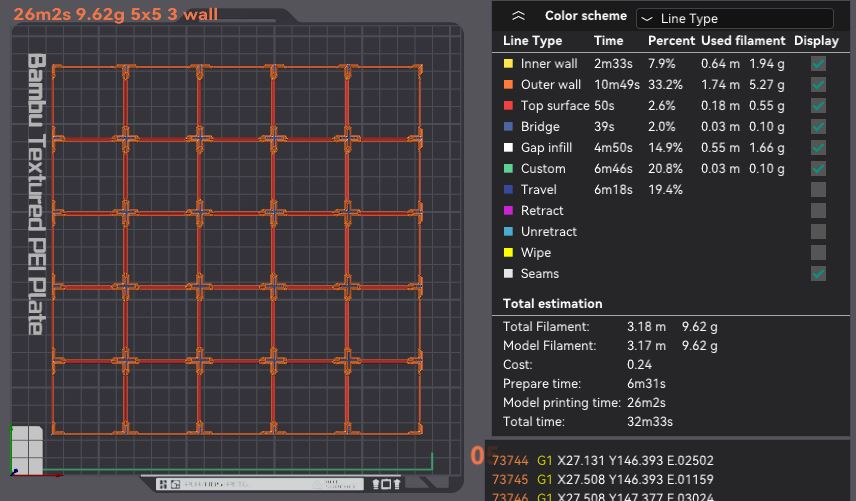Click the Display column header
The image size is (856, 501).
coord(816,41)
